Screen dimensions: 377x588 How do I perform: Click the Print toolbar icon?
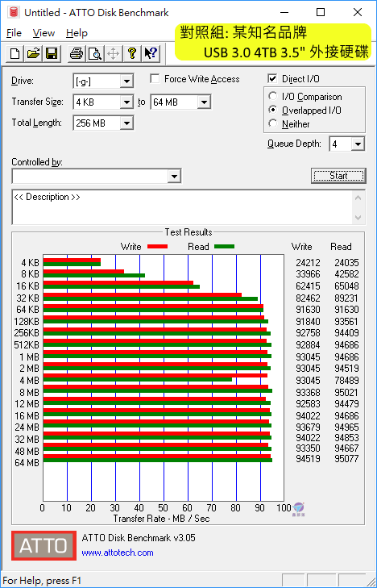coord(77,53)
